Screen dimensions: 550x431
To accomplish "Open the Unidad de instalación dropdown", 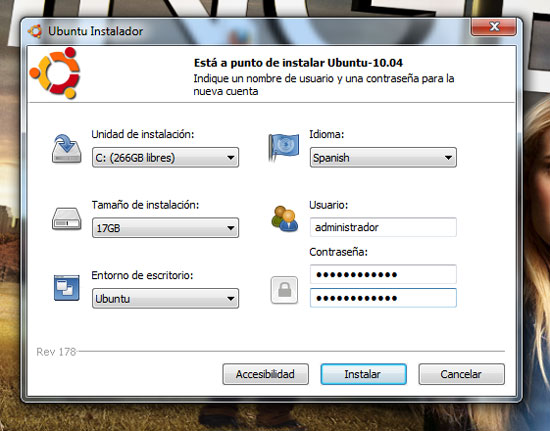I will [165, 157].
